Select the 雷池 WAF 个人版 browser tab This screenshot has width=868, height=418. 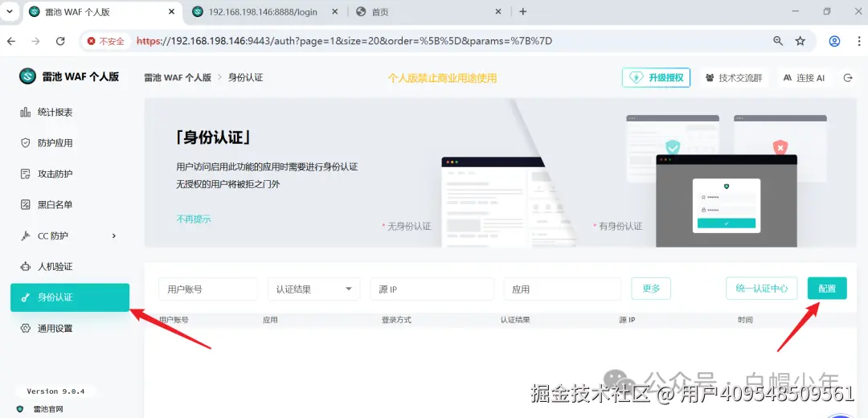pyautogui.click(x=100, y=11)
